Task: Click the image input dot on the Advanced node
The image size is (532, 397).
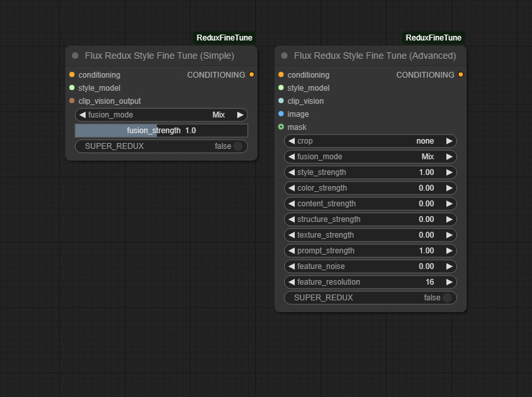Action: click(280, 114)
